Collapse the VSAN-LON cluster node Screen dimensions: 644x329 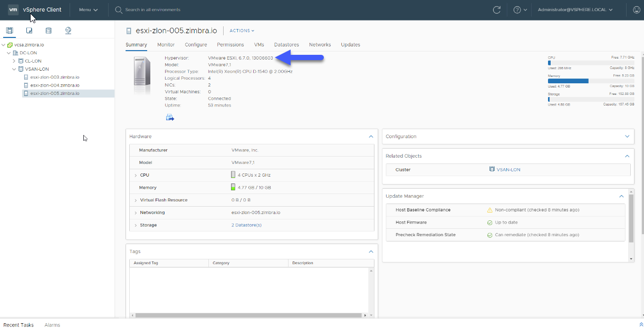coord(14,69)
